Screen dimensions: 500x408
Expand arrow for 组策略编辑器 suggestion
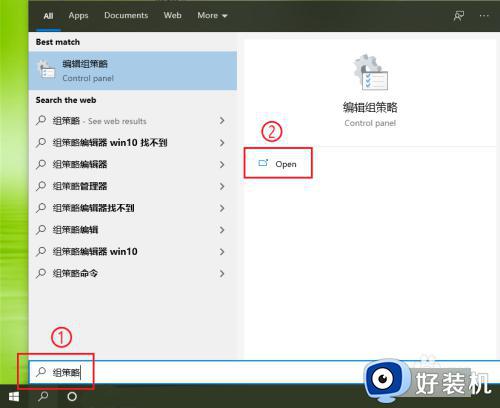(222, 164)
